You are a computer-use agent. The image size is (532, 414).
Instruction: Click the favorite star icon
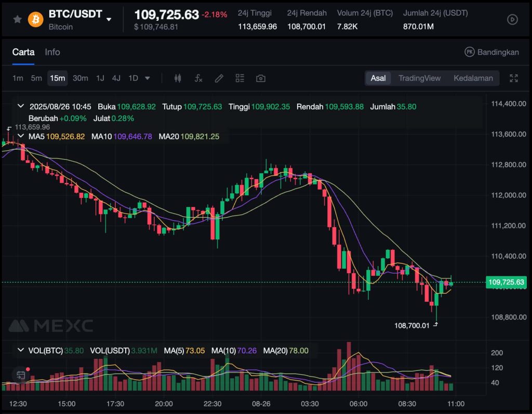[17, 19]
